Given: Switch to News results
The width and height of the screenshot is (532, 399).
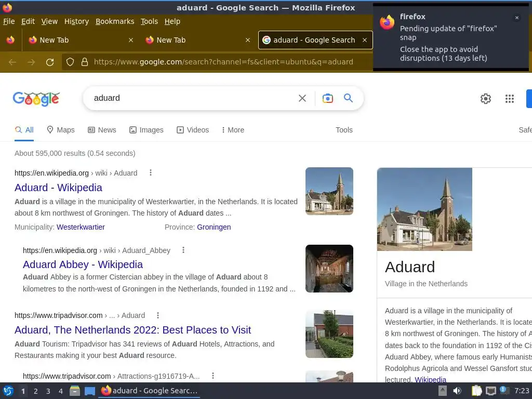Looking at the screenshot, I should tap(102, 130).
